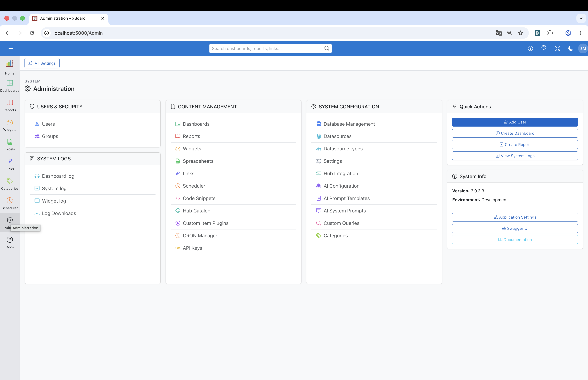Image resolution: width=588 pixels, height=380 pixels.
Task: Open Dashboard log
Action: click(x=93, y=176)
